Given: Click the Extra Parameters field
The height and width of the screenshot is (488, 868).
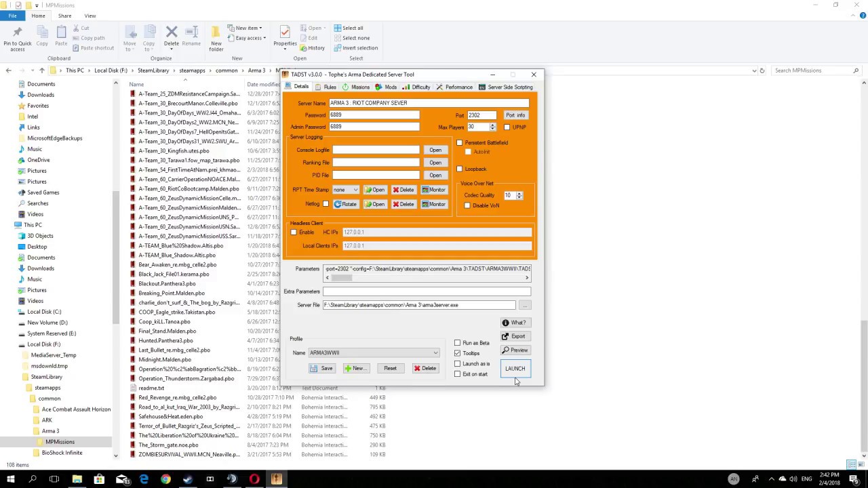Looking at the screenshot, I should [x=427, y=291].
